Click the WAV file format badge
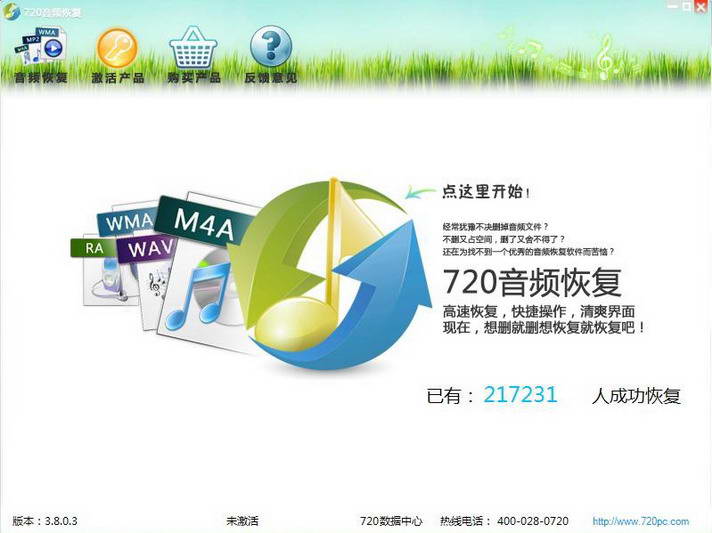 [x=148, y=249]
